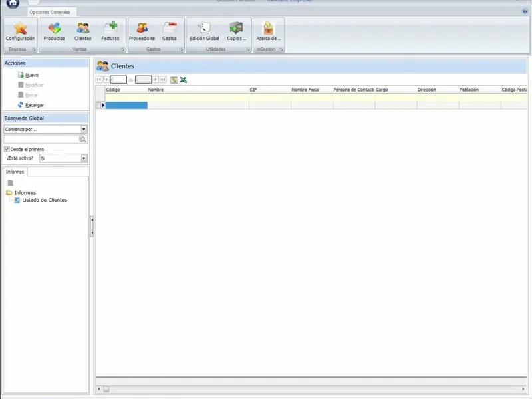Expand the Gastos group launcher
532x399 pixels.
pyautogui.click(x=181, y=49)
